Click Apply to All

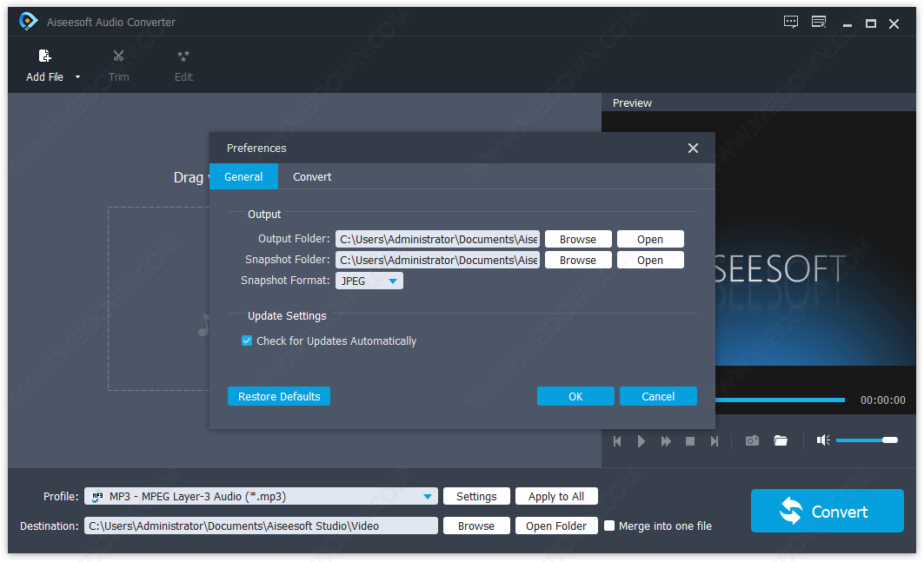click(556, 497)
